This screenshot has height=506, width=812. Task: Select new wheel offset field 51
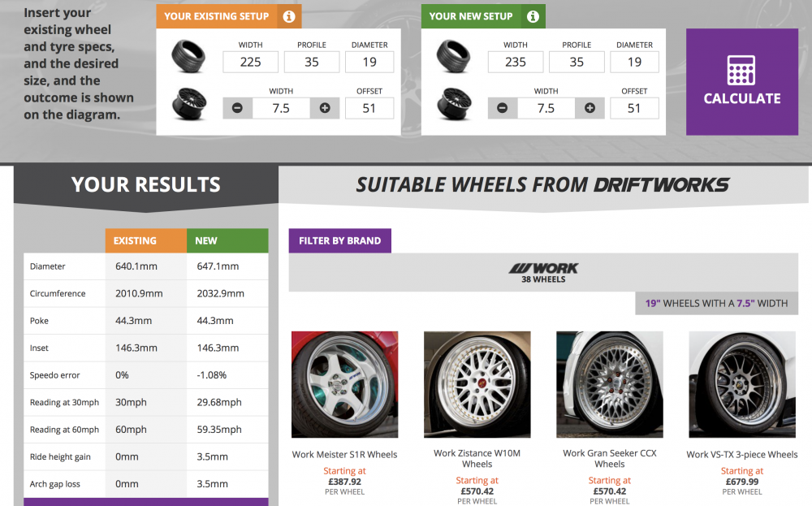(x=634, y=108)
